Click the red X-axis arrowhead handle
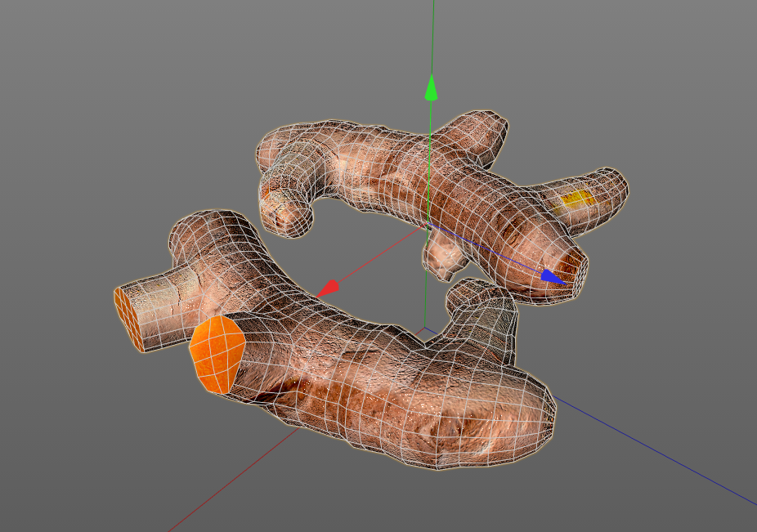 [x=328, y=288]
